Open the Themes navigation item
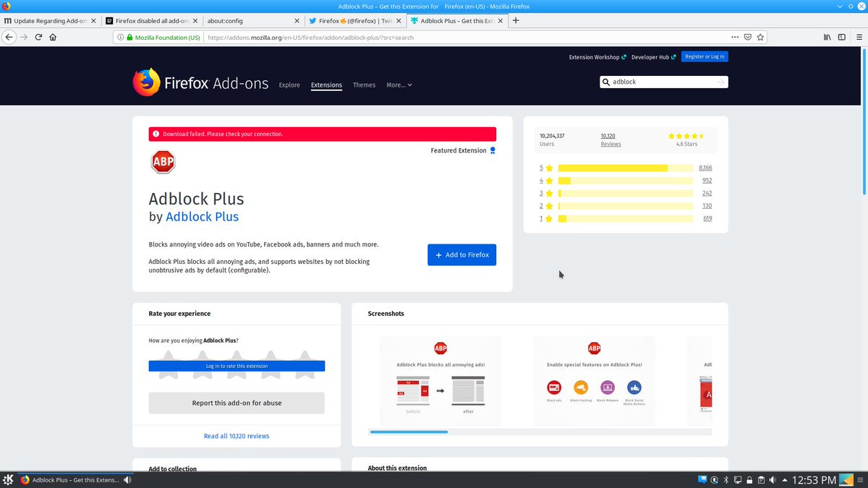 coord(364,85)
